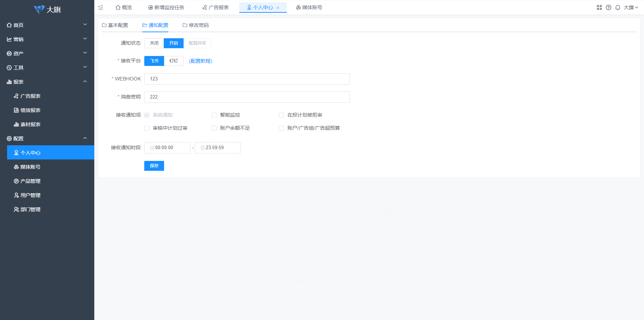
Task: Select 钉钉 as the receiving platform
Action: tap(174, 61)
